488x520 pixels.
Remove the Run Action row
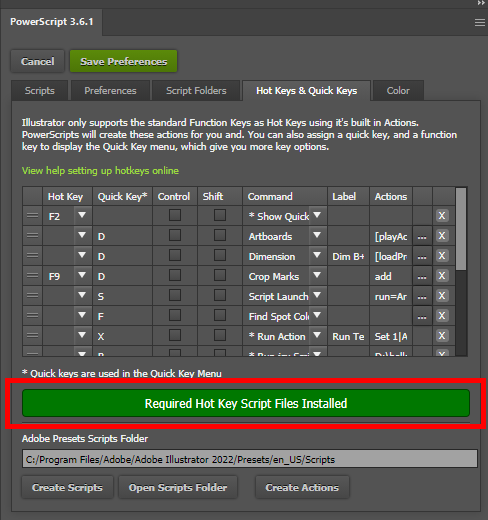[x=442, y=336]
